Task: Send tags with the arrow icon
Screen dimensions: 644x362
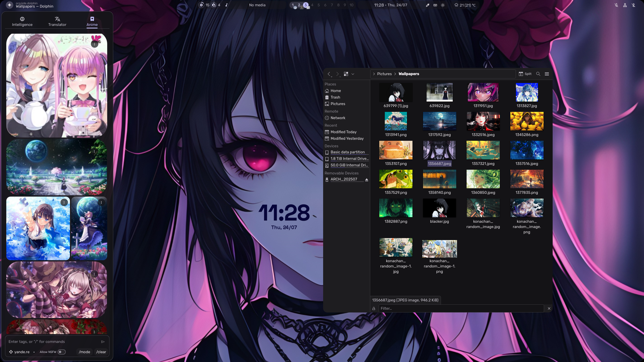Action: 103,342
